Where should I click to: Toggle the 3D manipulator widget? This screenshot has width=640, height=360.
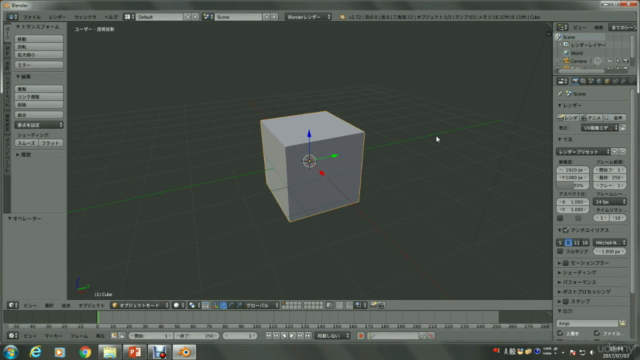tap(215, 305)
